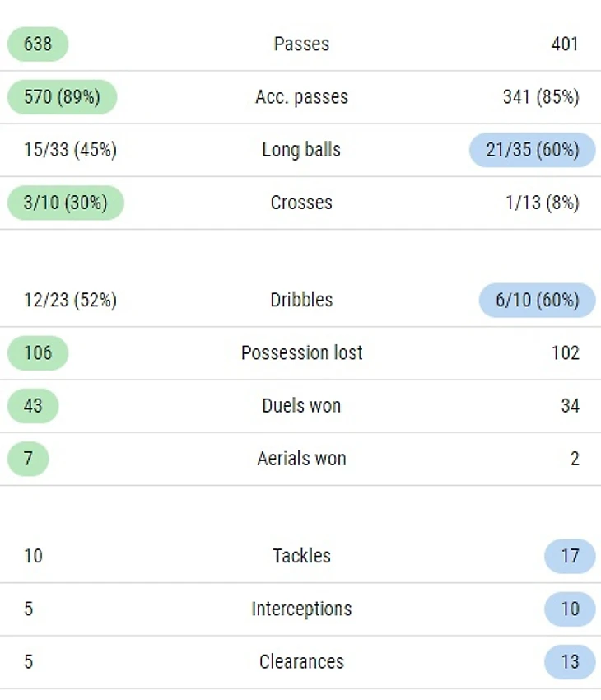Select the Duels won label

point(301,406)
